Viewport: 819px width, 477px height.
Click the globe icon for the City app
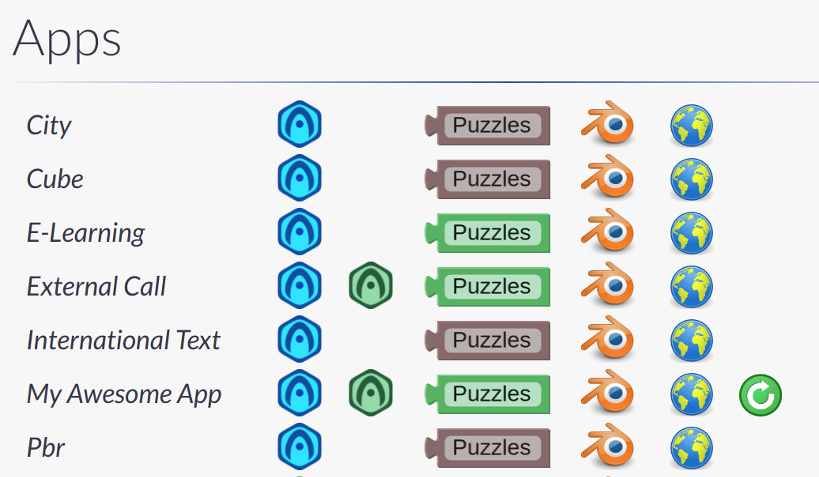692,125
